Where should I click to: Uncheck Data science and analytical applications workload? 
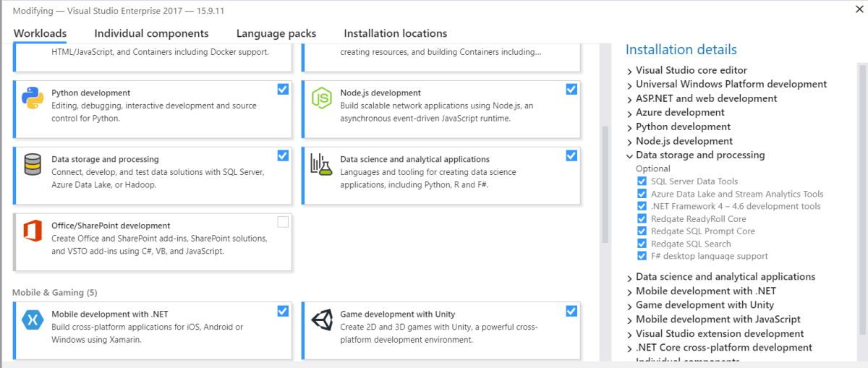coord(571,155)
